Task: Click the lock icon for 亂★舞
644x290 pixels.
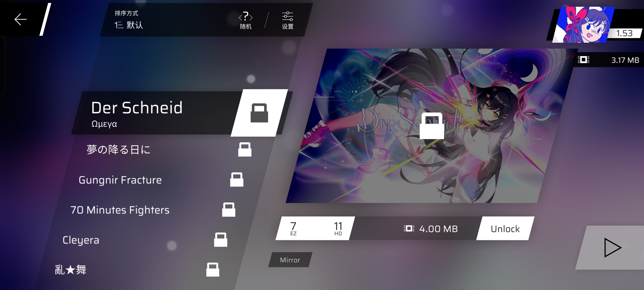Action: click(213, 269)
